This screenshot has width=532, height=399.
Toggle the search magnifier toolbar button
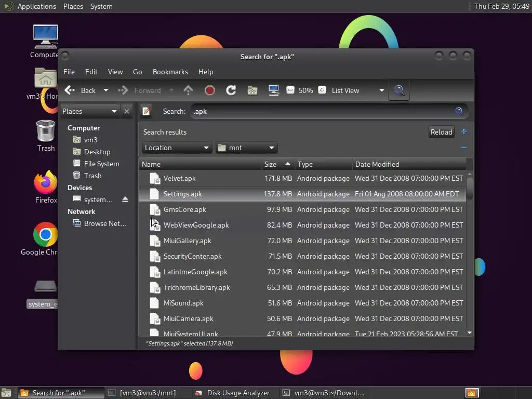coord(399,90)
